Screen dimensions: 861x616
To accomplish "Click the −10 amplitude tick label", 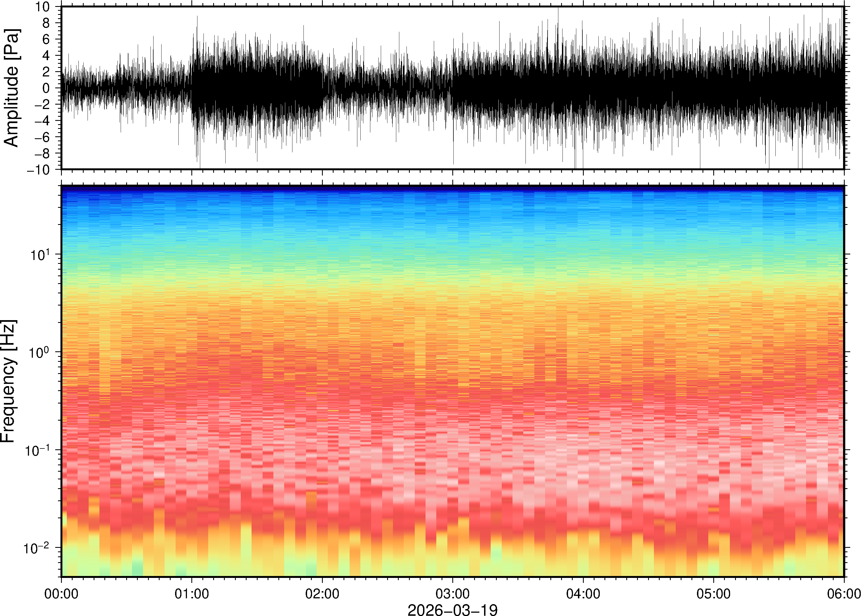I will [x=38, y=169].
